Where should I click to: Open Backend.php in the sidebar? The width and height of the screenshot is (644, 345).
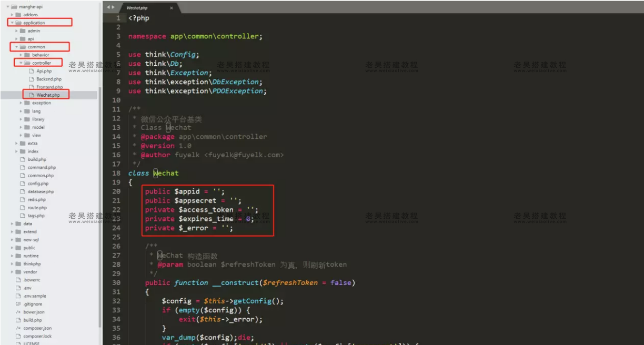pos(48,79)
